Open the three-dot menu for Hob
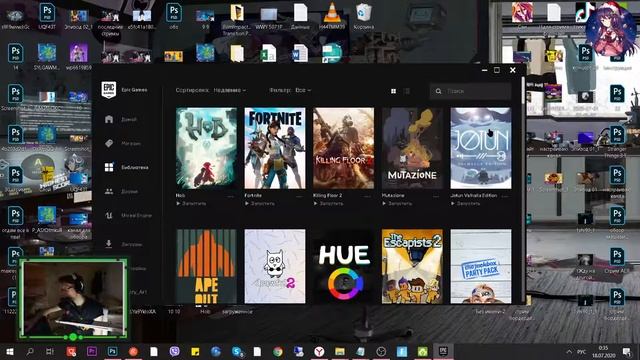 click(x=231, y=196)
